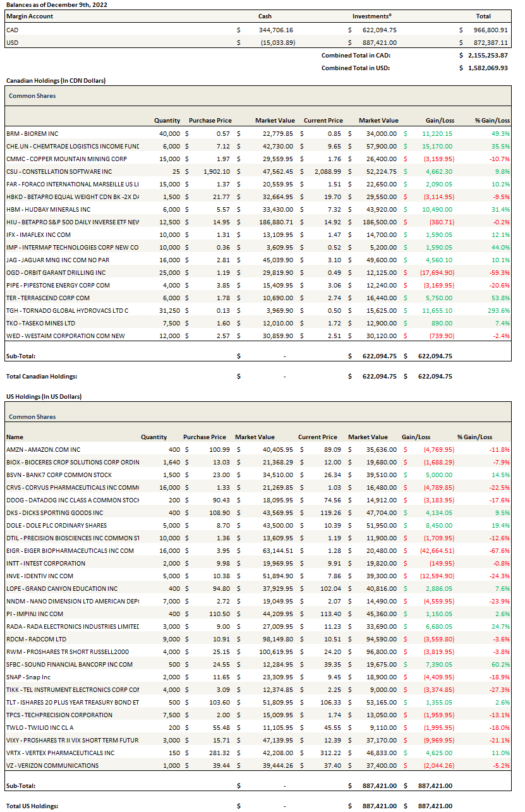Image resolution: width=525 pixels, height=812 pixels.
Task: Click the "Total Canadian Holdings:" label
Action: coord(41,377)
